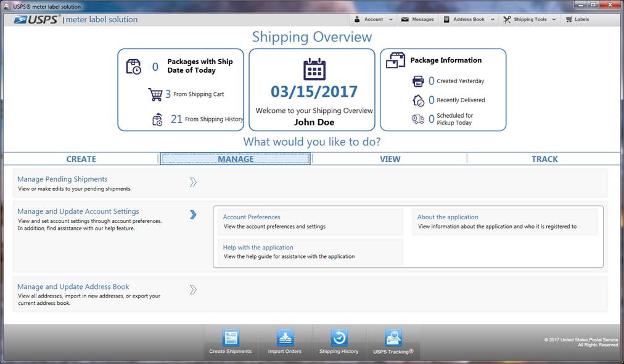The height and width of the screenshot is (364, 624).
Task: Open the Shipping Tools dropdown arrow
Action: [x=554, y=20]
